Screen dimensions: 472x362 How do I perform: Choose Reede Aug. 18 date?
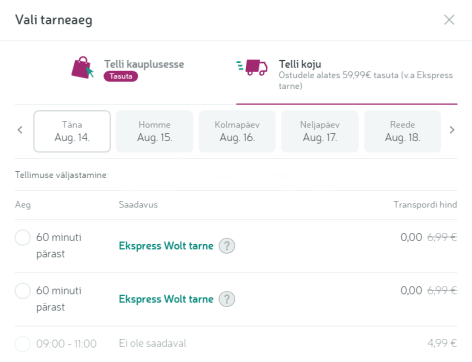(402, 131)
